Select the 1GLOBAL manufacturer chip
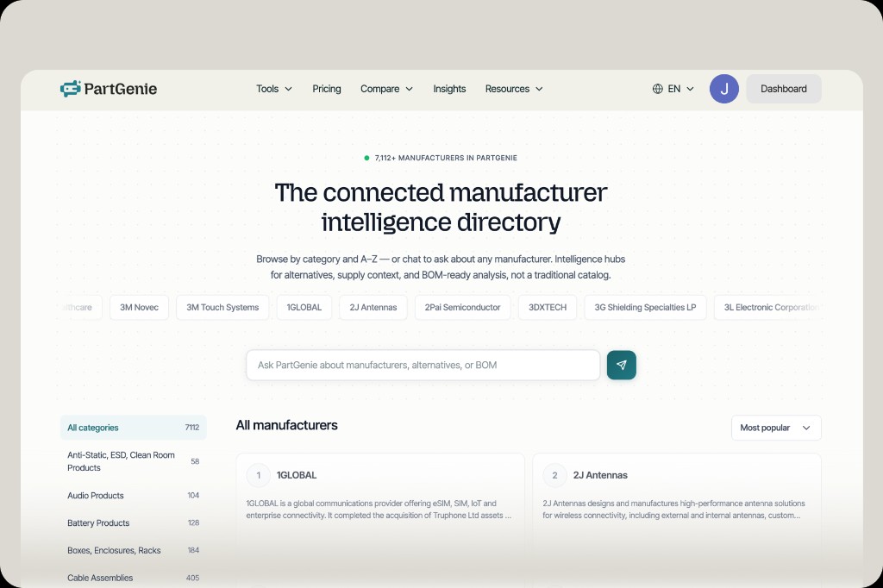883x588 pixels. click(304, 307)
